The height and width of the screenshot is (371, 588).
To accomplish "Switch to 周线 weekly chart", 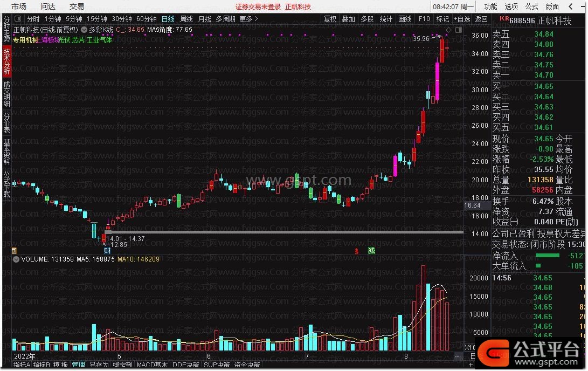I will pyautogui.click(x=186, y=19).
